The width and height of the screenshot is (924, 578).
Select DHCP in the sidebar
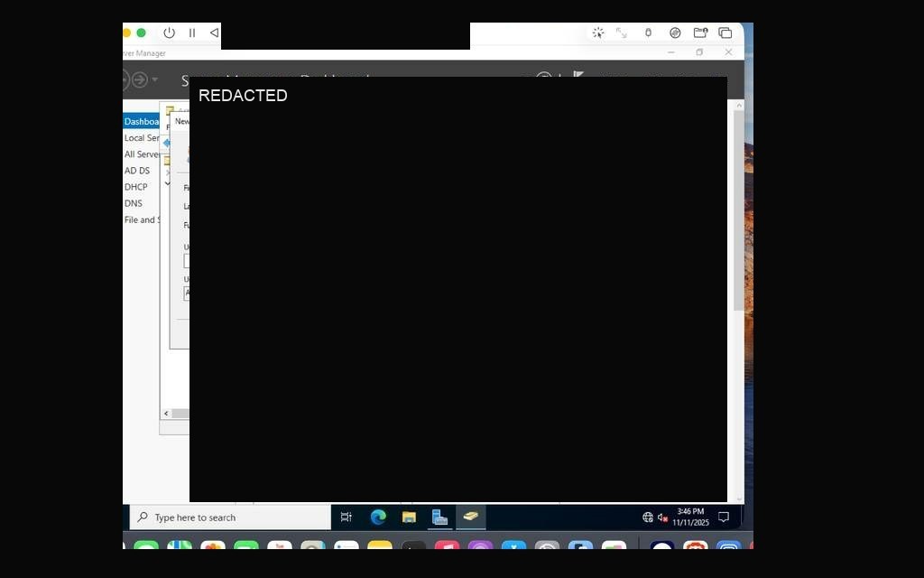135,186
